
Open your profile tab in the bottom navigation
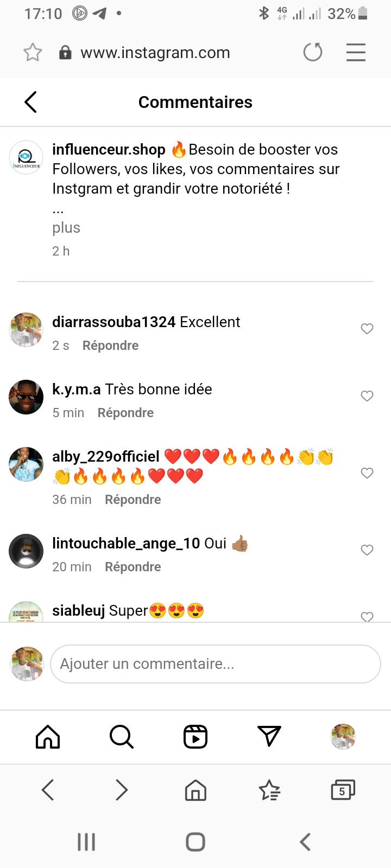pyautogui.click(x=343, y=737)
